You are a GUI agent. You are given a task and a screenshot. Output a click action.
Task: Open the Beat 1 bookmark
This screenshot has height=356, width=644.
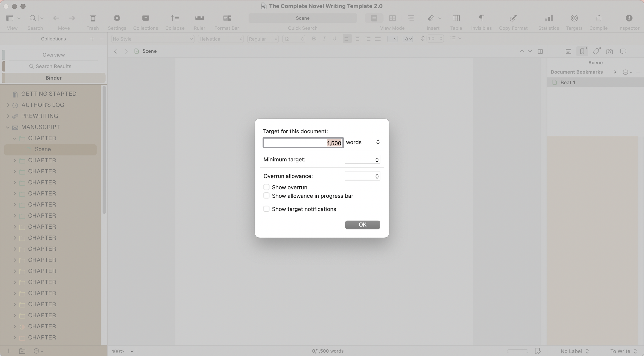pyautogui.click(x=568, y=82)
